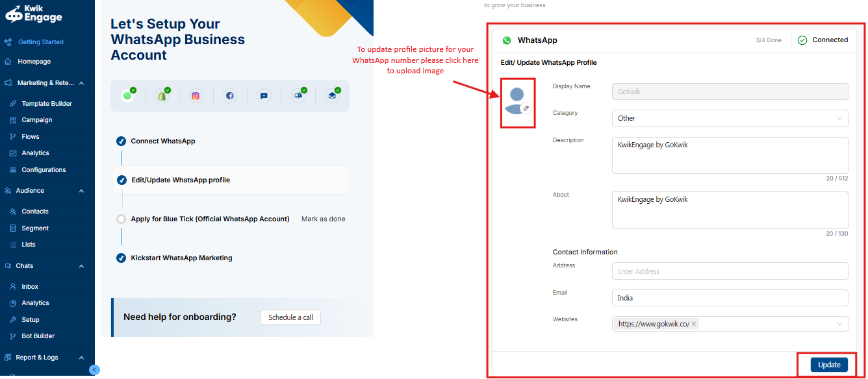This screenshot has height=379, width=868.
Task: Select the Shopify channel icon
Action: [162, 96]
